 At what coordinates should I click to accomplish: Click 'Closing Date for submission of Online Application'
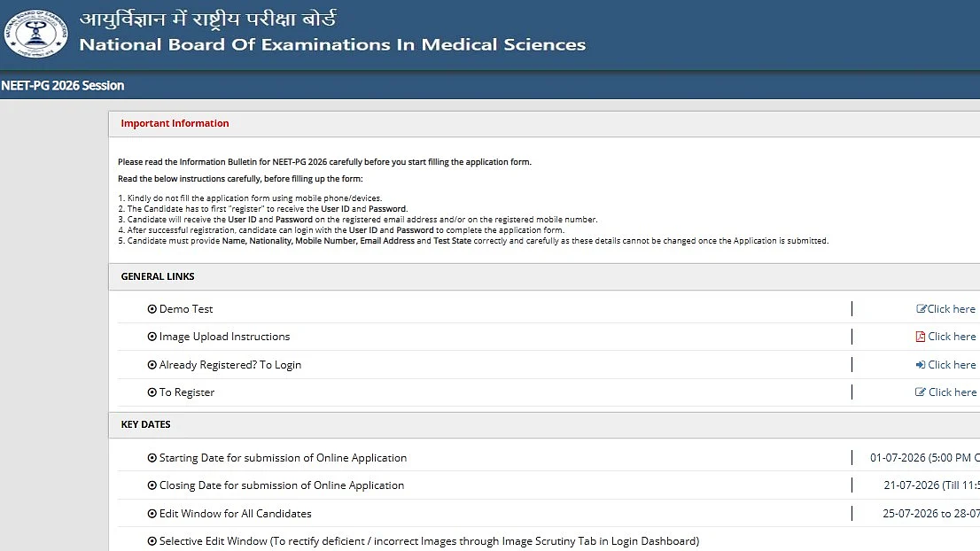click(282, 485)
